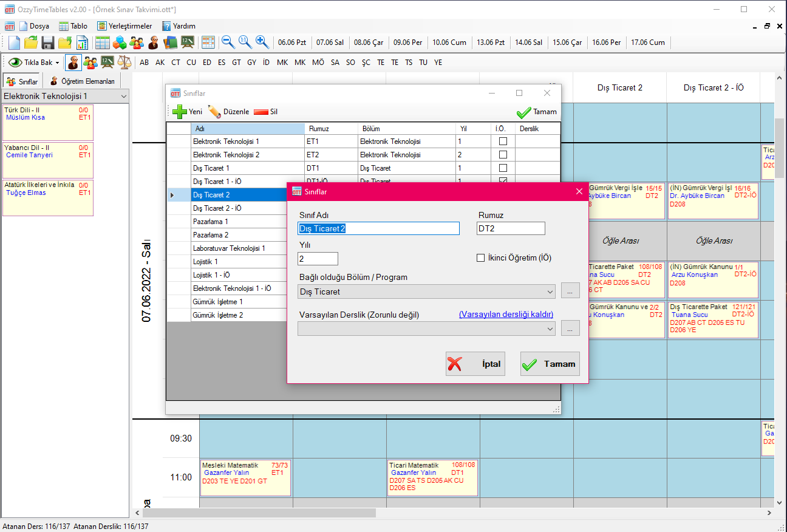787x532 pixels.
Task: Open the report view via the chart-document icon
Action: tap(83, 42)
